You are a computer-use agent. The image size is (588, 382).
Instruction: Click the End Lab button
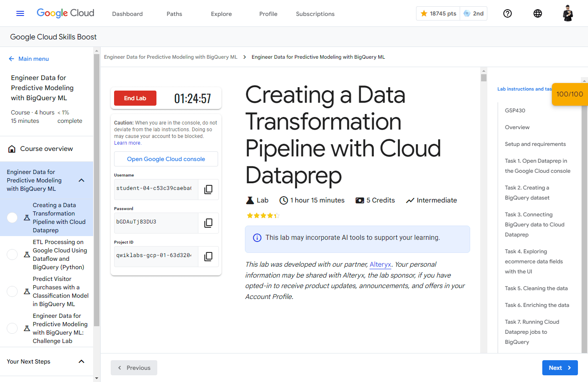tap(135, 98)
